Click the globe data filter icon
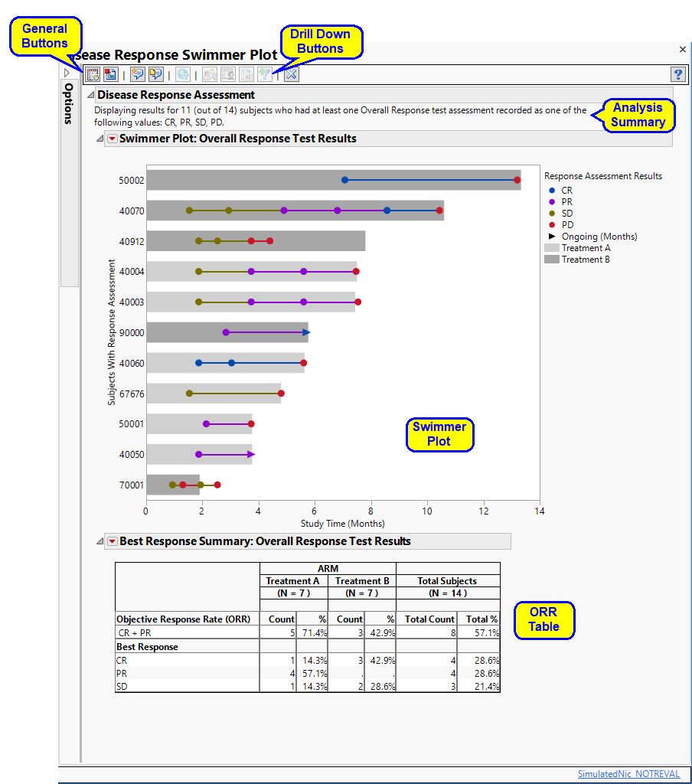The width and height of the screenshot is (692, 784). 183,74
